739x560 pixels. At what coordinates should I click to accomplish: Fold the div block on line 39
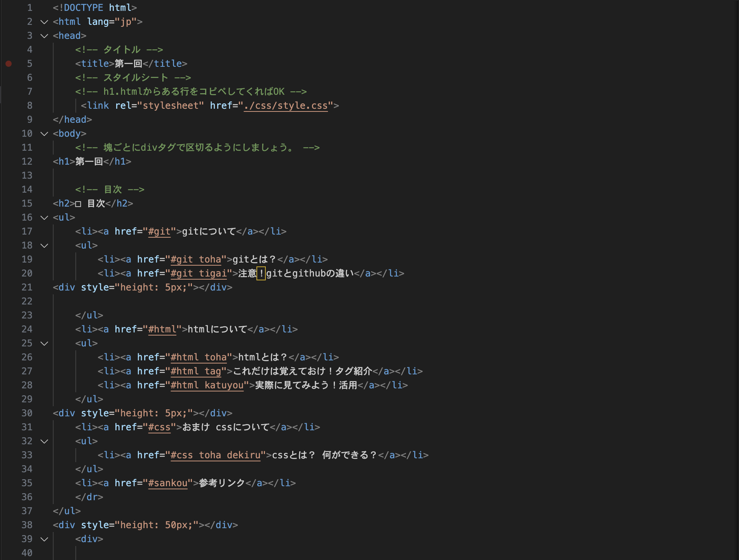tap(44, 539)
